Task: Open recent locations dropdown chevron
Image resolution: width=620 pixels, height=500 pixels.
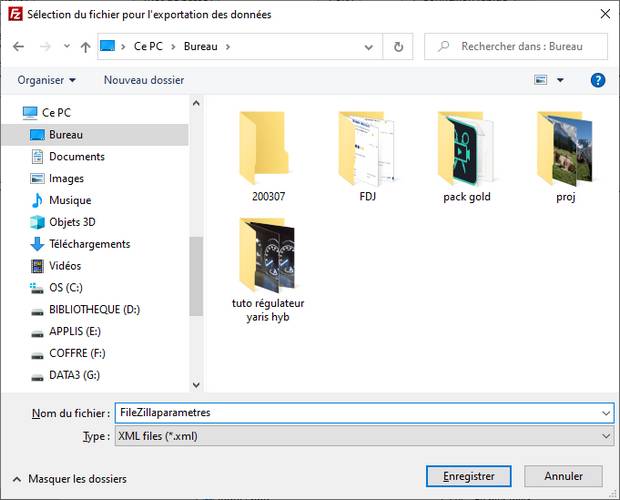Action: point(67,46)
